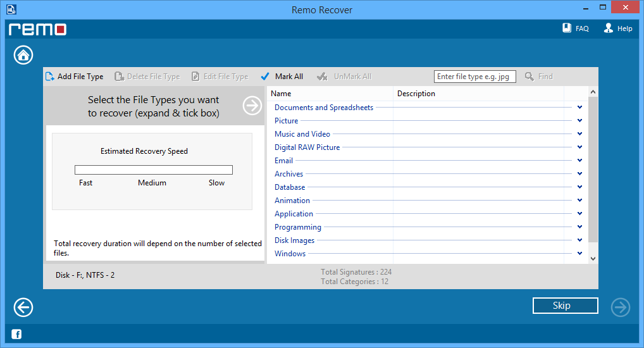Click Delete File Type text
This screenshot has width=644, height=348.
point(154,77)
